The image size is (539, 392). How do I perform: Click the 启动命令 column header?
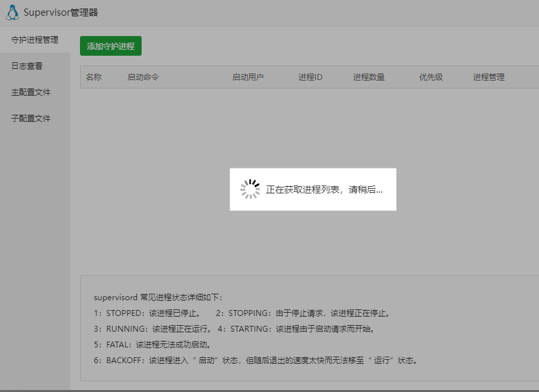[x=143, y=77]
